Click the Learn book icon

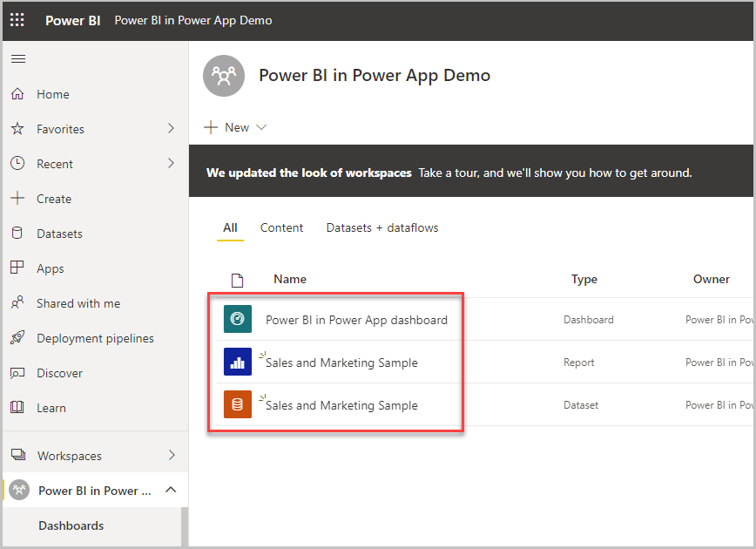pos(17,408)
